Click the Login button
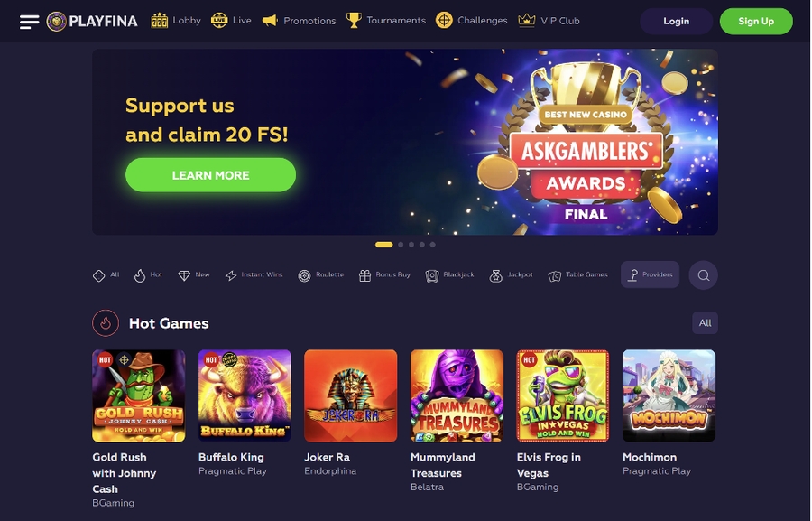This screenshot has height=521, width=812. [677, 22]
